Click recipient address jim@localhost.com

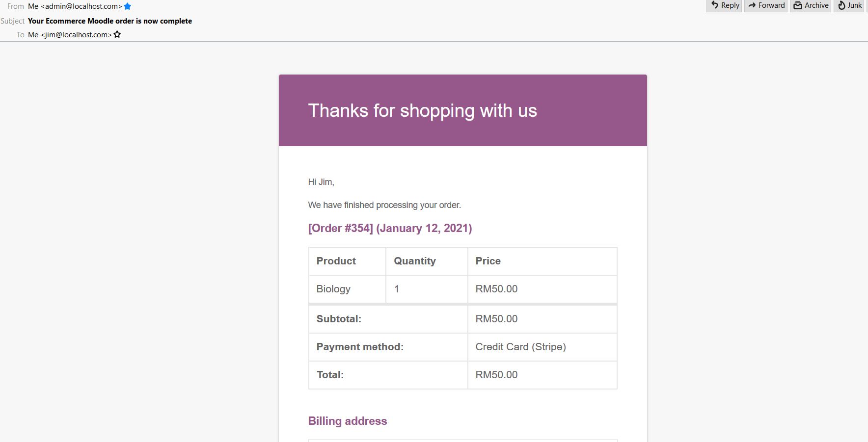click(x=77, y=35)
